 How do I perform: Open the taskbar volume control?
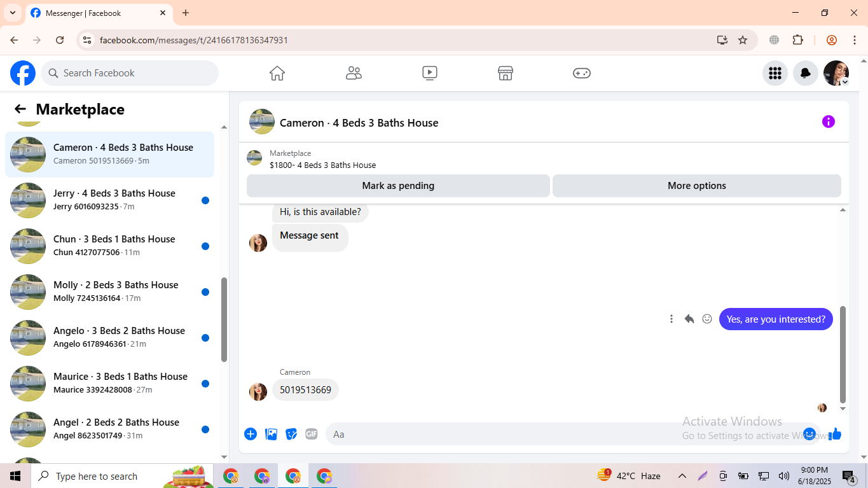point(783,476)
